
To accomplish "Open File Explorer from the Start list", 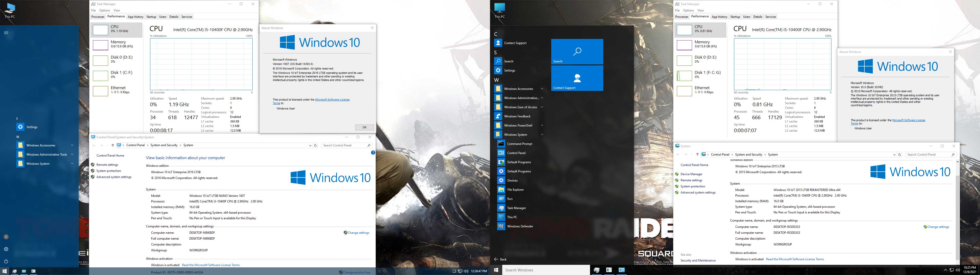I will [515, 189].
